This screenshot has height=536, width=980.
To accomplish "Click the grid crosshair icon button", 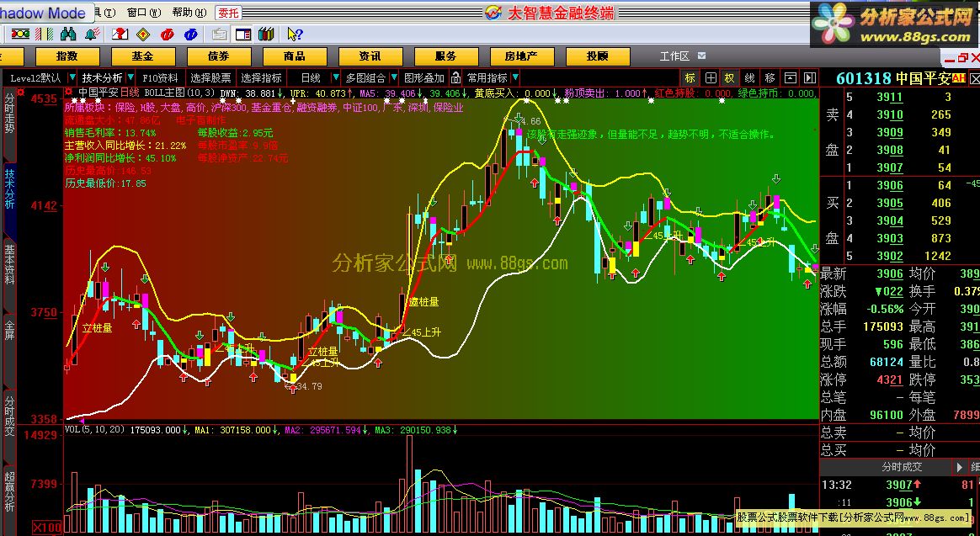I will point(711,78).
